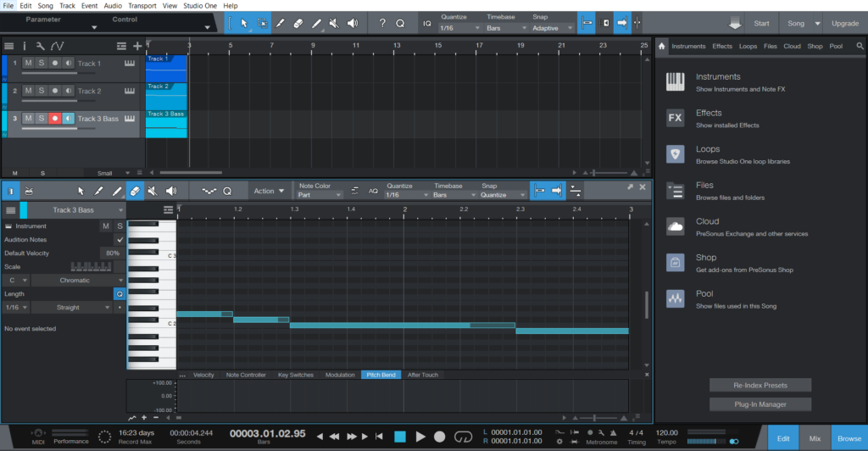Select the Mute tool in main toolbar
This screenshot has width=868, height=451.
coord(334,23)
